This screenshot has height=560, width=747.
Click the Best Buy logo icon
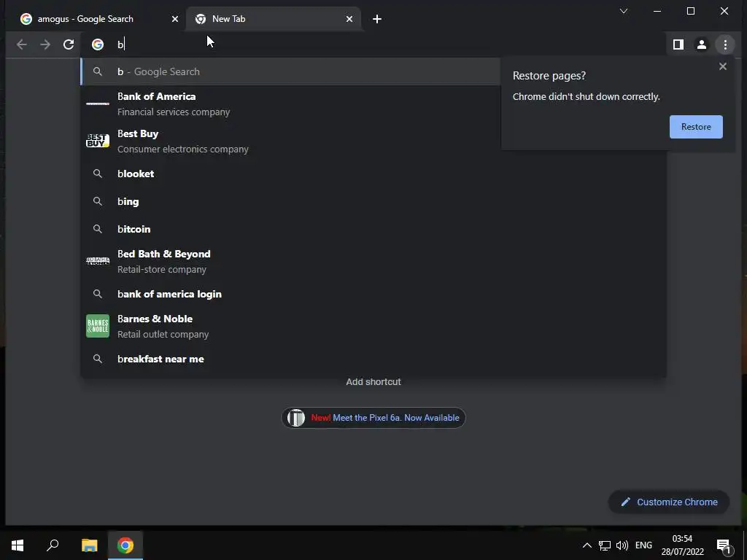(98, 141)
